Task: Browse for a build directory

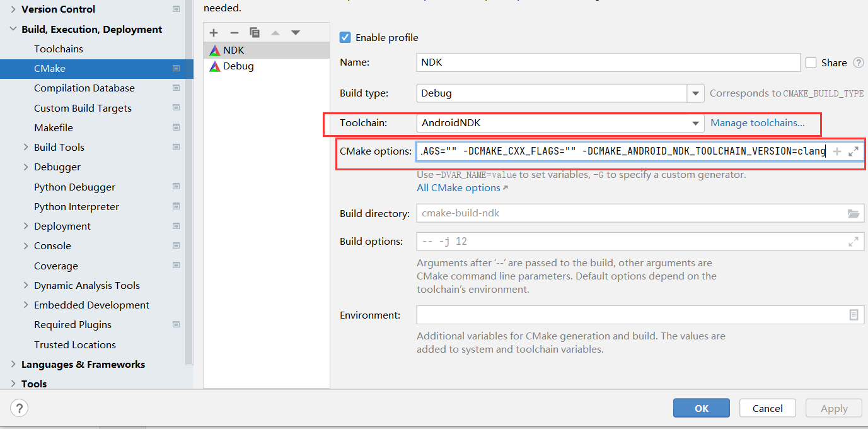Action: (x=854, y=213)
